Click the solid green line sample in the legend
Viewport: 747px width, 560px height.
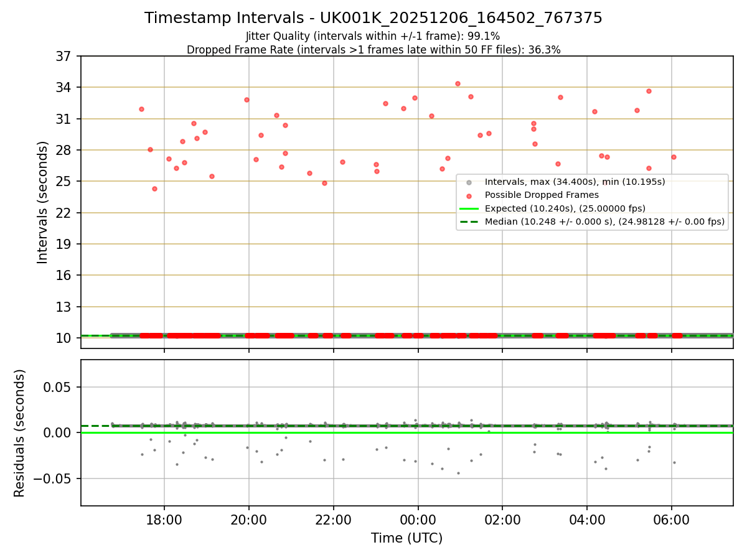pos(469,208)
